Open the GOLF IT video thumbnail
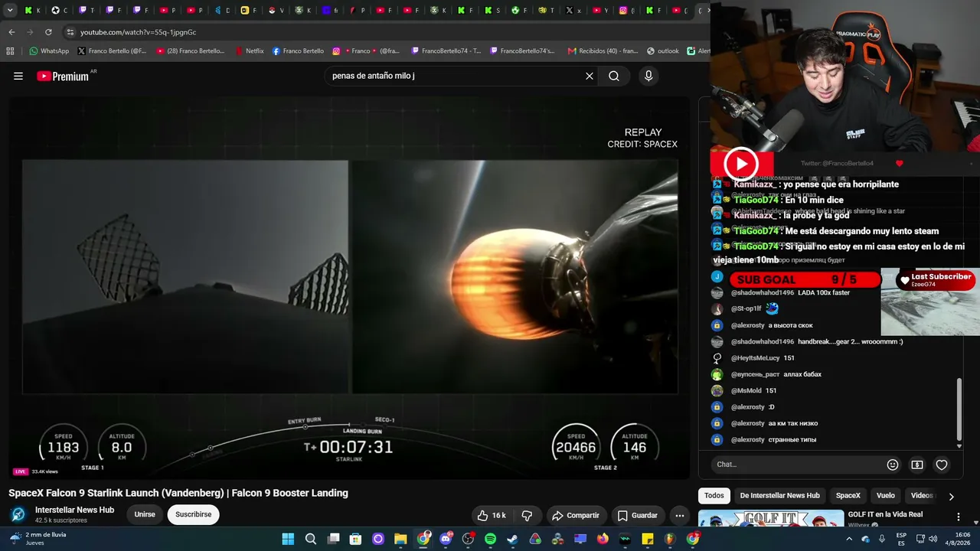 (x=771, y=519)
